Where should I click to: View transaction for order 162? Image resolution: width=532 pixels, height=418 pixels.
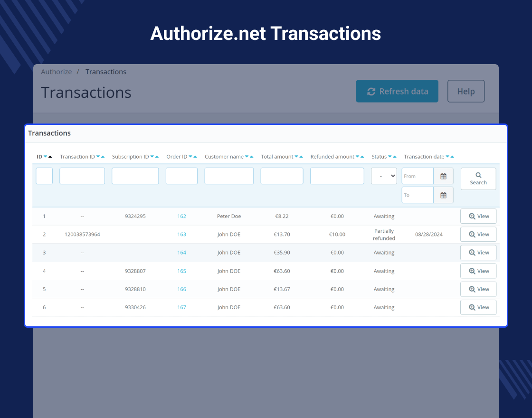[478, 216]
